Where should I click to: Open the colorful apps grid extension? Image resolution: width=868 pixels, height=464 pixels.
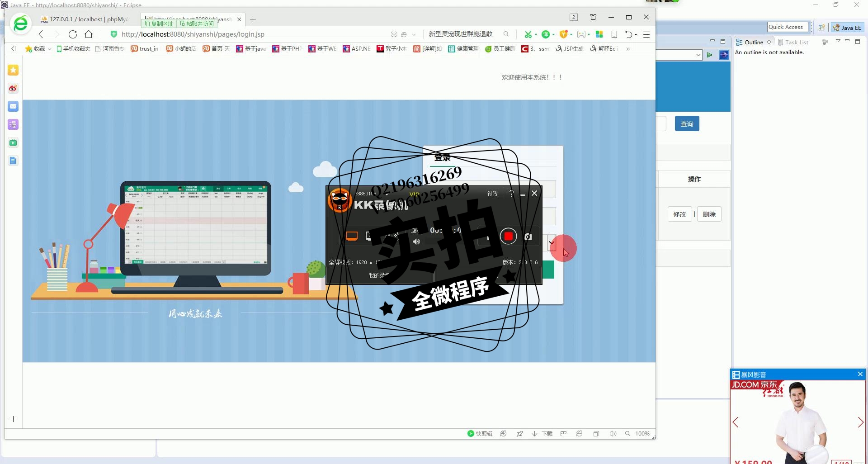pos(599,34)
